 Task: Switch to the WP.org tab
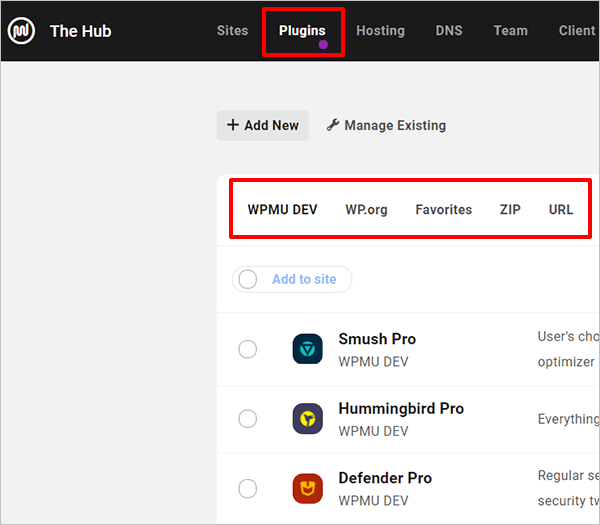point(366,210)
